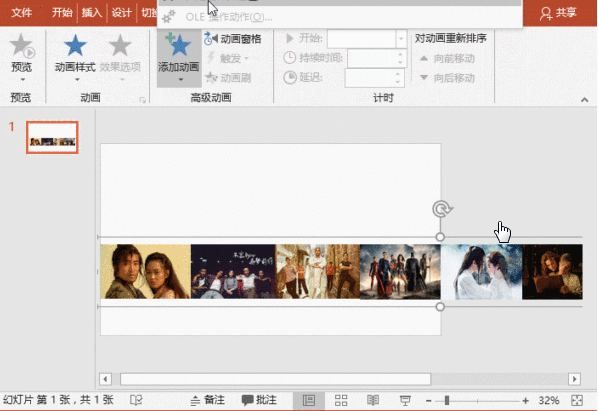
Task: Select slide 1 thumbnail
Action: coord(52,138)
